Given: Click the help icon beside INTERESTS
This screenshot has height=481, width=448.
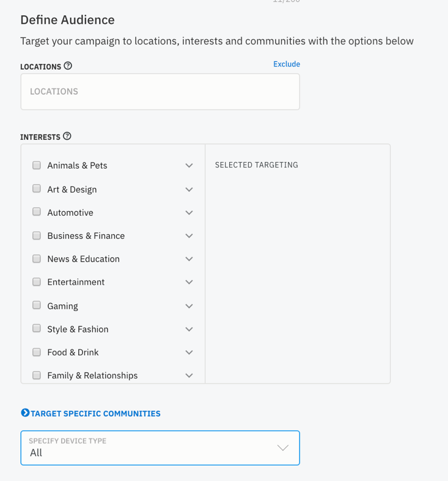Looking at the screenshot, I should 67,136.
